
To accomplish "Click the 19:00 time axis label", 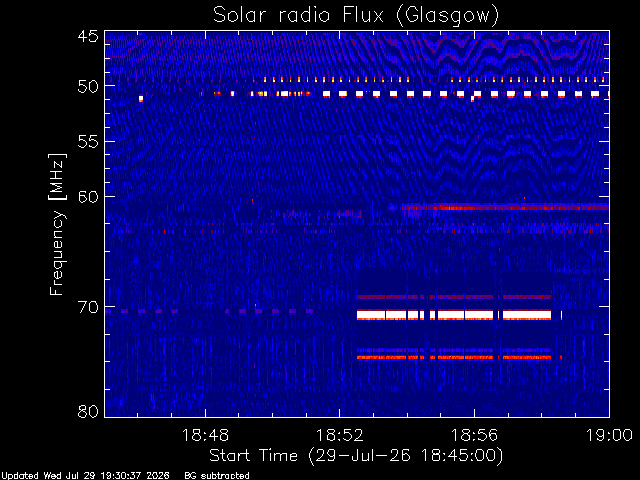I will click(x=609, y=435).
